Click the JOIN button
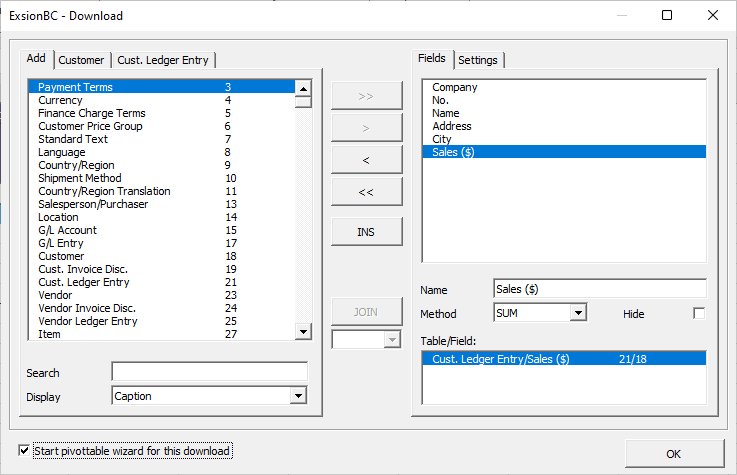Image resolution: width=737 pixels, height=475 pixels. pyautogui.click(x=367, y=311)
